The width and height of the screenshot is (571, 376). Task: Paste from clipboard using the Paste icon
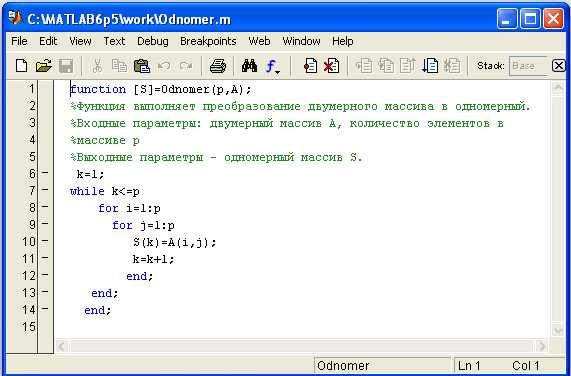[142, 66]
